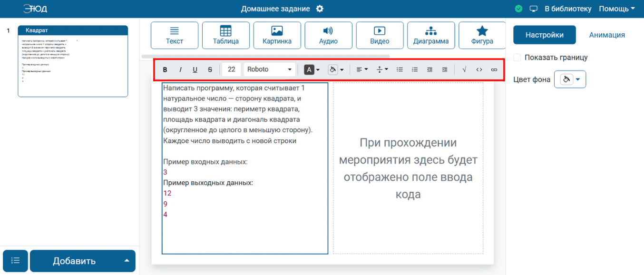Open the homework settings gear

click(x=320, y=9)
